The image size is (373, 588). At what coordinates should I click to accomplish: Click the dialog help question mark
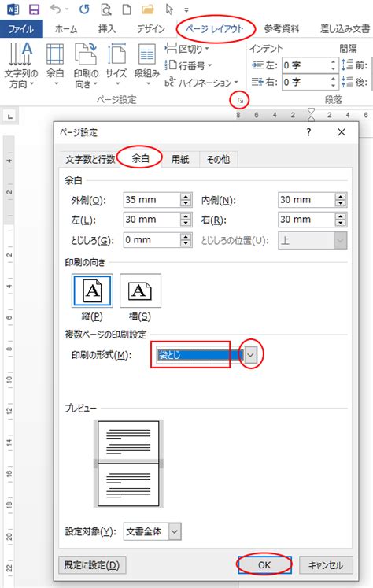(x=308, y=132)
